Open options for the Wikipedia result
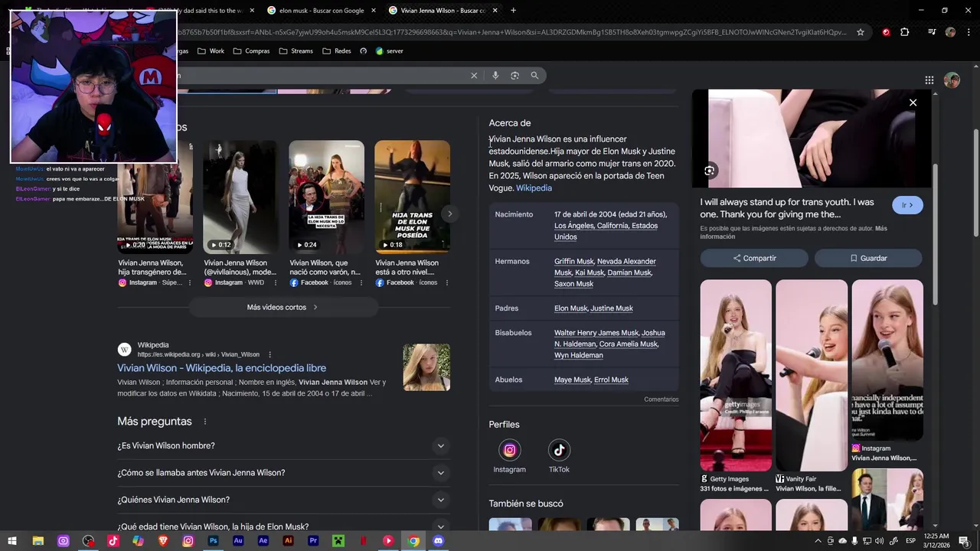 point(269,354)
